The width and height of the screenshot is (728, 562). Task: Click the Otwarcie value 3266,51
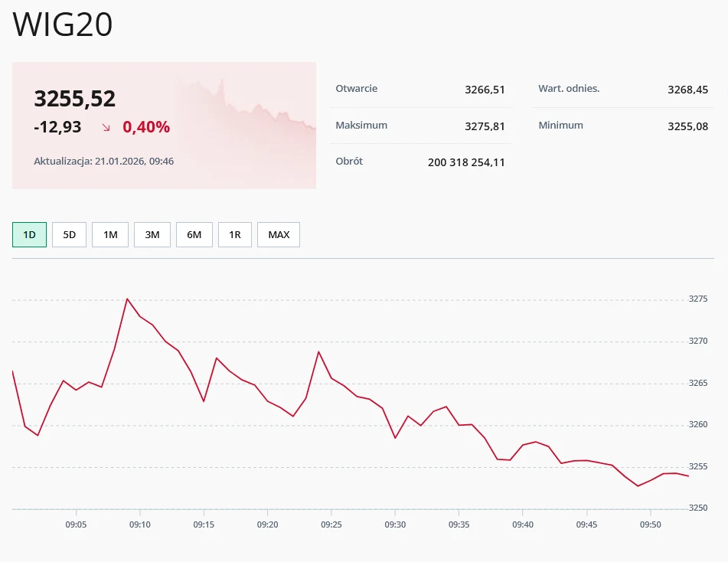[x=485, y=90]
